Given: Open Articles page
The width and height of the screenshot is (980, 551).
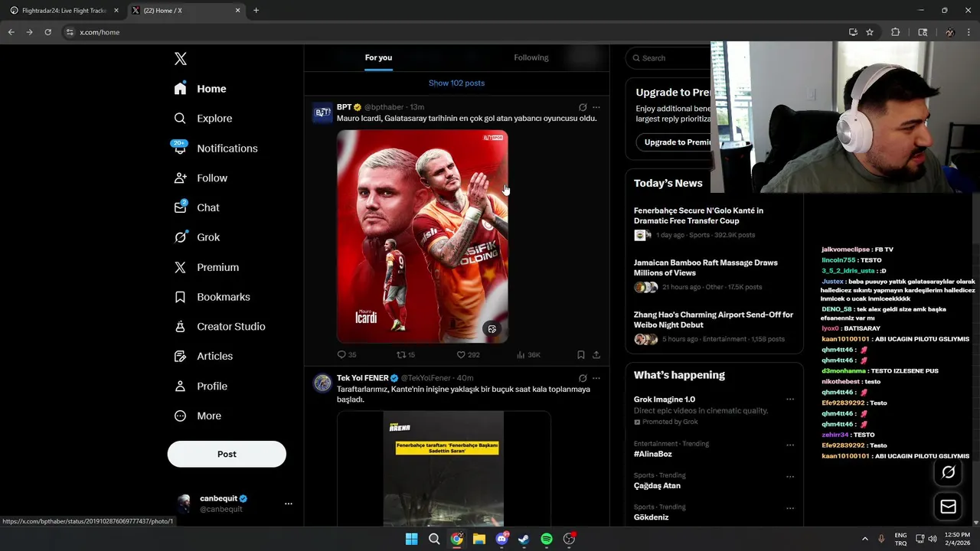Looking at the screenshot, I should tap(204, 356).
